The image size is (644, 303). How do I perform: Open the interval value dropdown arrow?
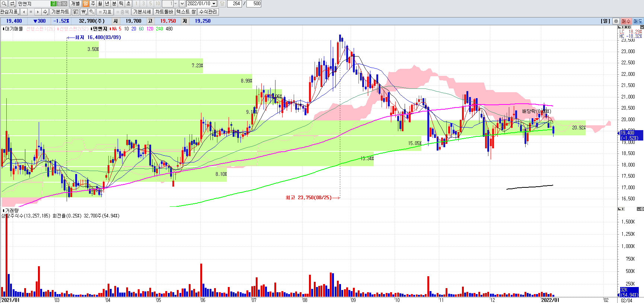point(175,4)
